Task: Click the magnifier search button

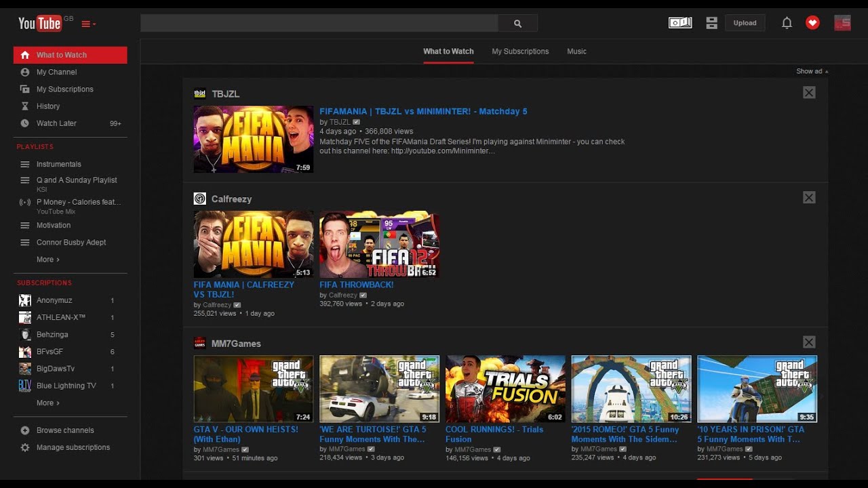Action: point(517,23)
